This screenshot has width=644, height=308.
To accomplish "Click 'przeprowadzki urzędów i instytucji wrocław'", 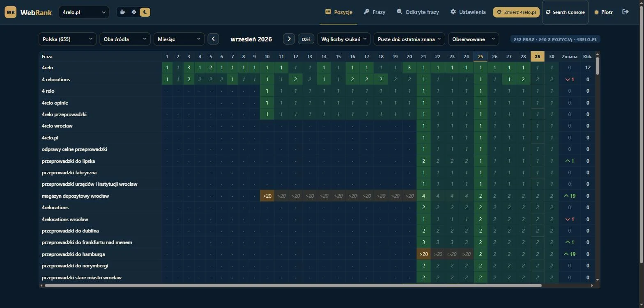I will coord(90,184).
